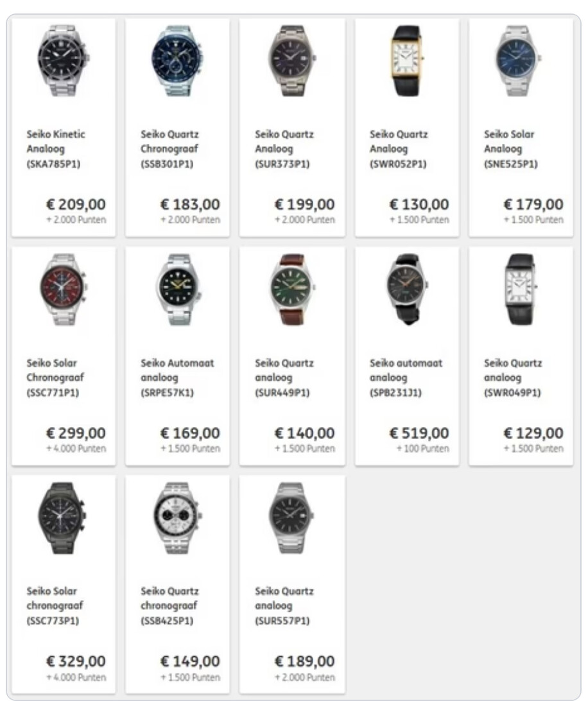588x701 pixels.
Task: Open Seiko Quartz Analoog (SUR373P1) title
Action: 284,149
